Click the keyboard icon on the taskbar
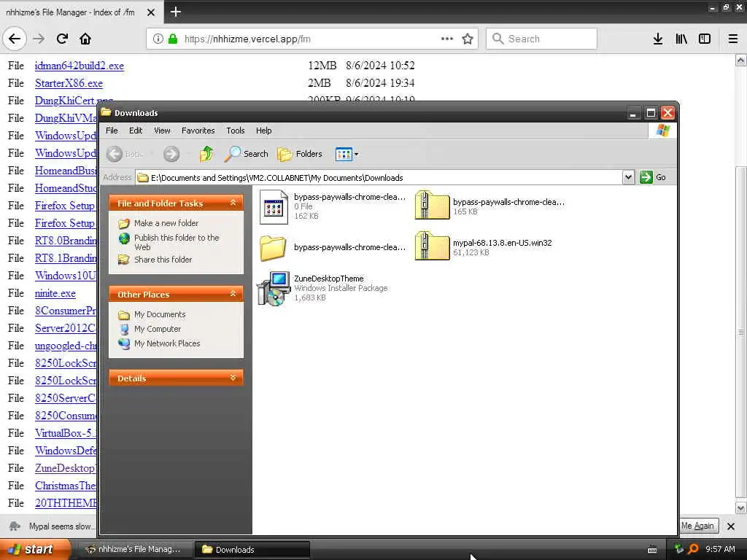The width and height of the screenshot is (747, 560). (652, 550)
